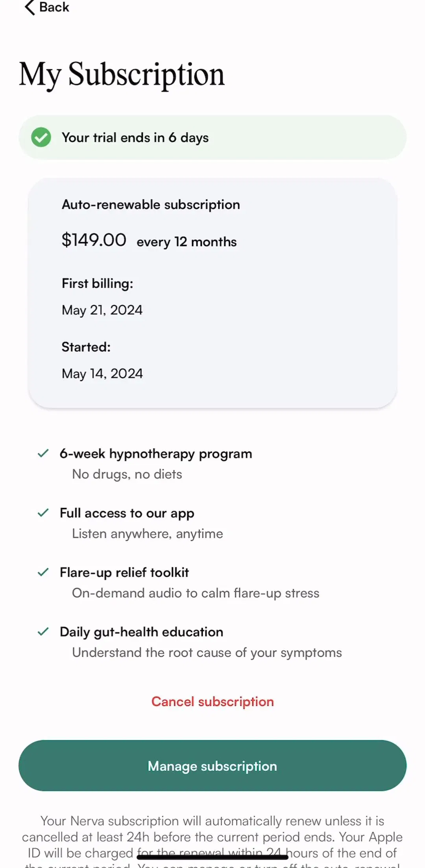Tap the Started date May 14, 2024

click(x=102, y=373)
